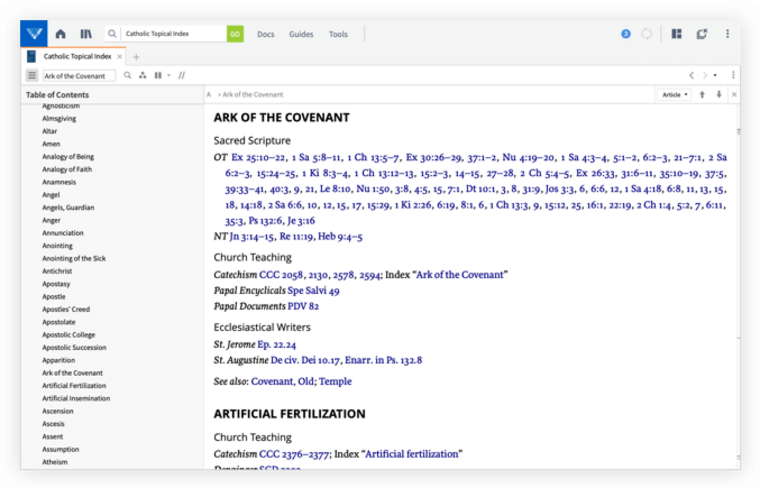
Task: Select Altar in table of contents
Action: tap(49, 131)
